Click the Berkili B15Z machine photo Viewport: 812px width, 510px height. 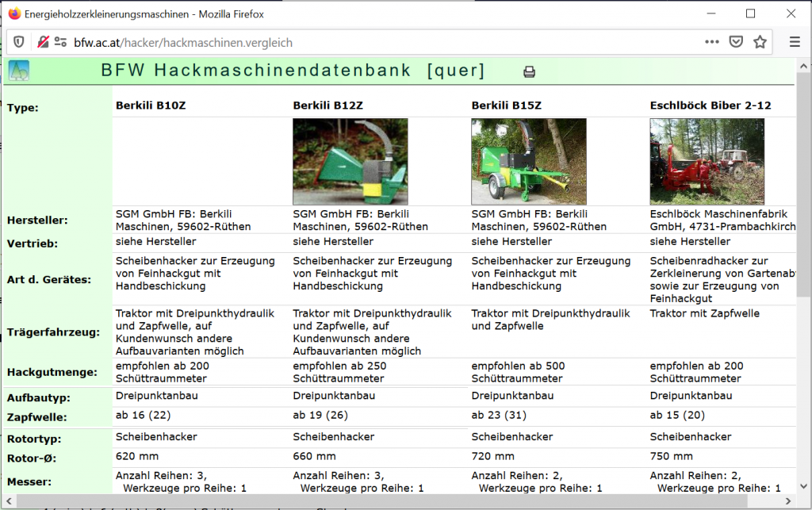tap(529, 162)
